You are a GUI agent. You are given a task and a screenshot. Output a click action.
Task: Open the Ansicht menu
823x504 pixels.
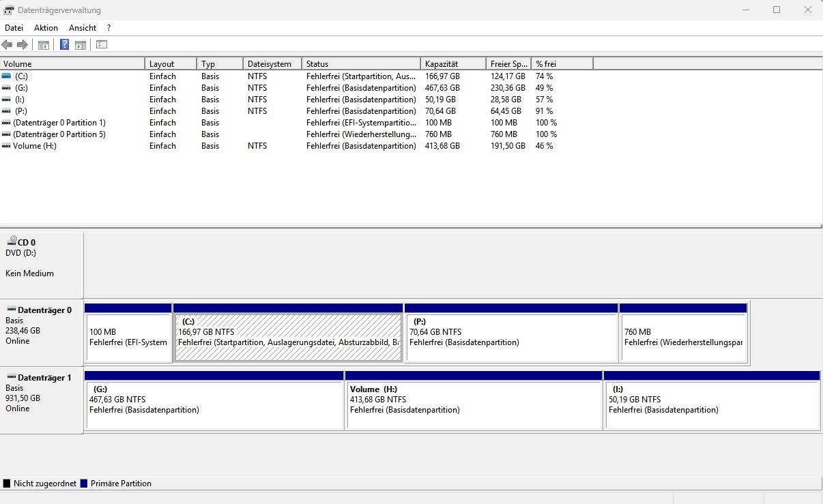click(x=83, y=28)
